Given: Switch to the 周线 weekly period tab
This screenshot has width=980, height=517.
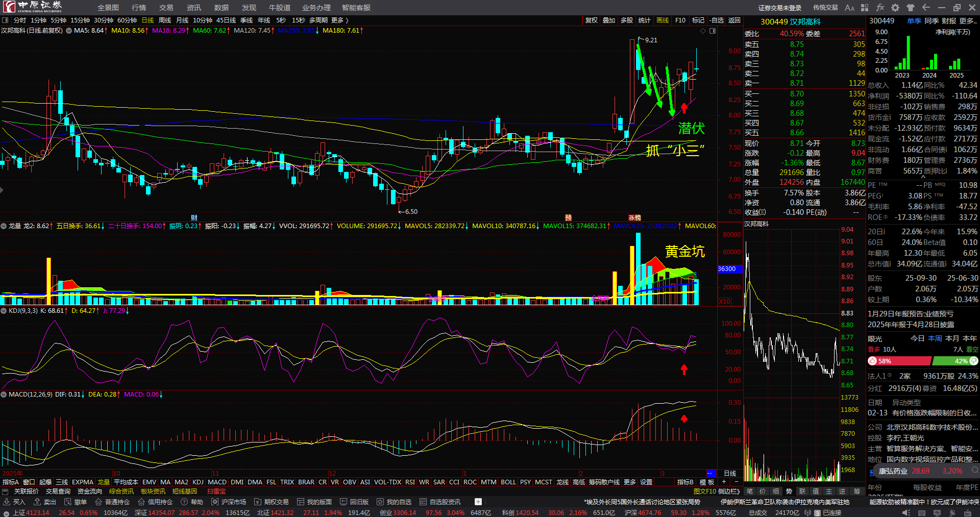Looking at the screenshot, I should point(165,20).
